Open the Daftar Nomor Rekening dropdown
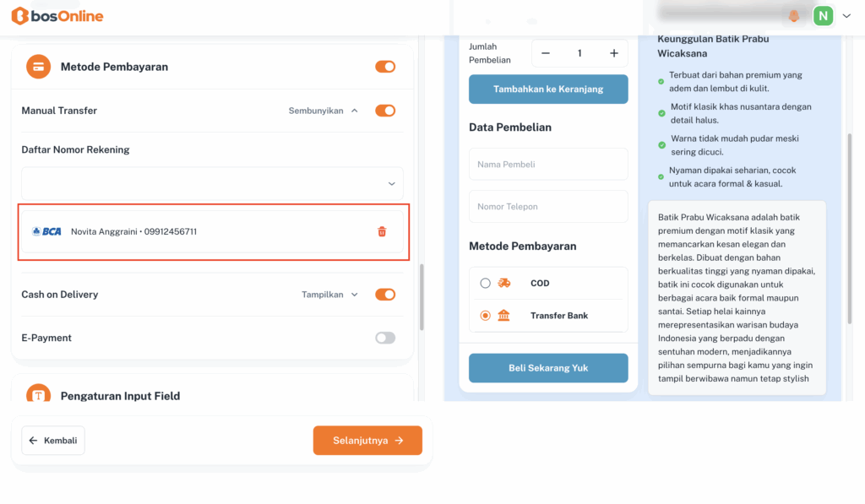This screenshot has height=504, width=865. [212, 183]
